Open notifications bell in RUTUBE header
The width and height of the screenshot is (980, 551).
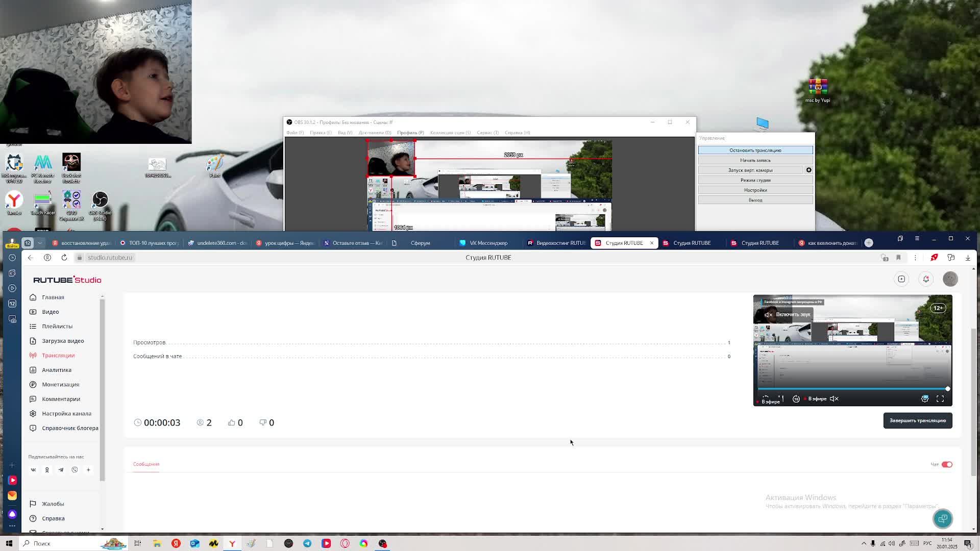tap(926, 279)
